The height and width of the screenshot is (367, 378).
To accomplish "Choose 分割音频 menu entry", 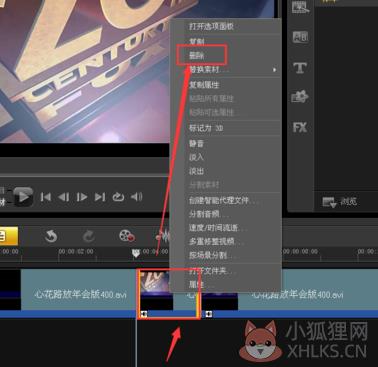I will (x=209, y=214).
